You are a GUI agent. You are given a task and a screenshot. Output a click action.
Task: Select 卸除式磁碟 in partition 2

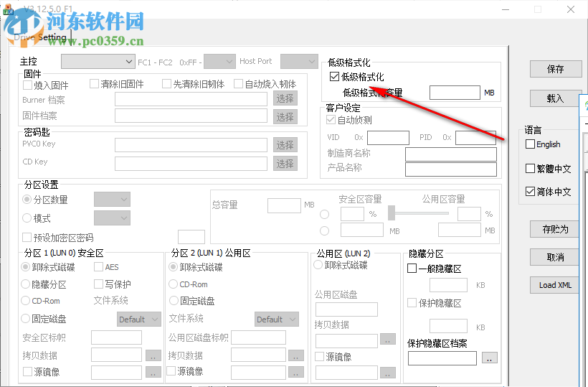coord(174,267)
